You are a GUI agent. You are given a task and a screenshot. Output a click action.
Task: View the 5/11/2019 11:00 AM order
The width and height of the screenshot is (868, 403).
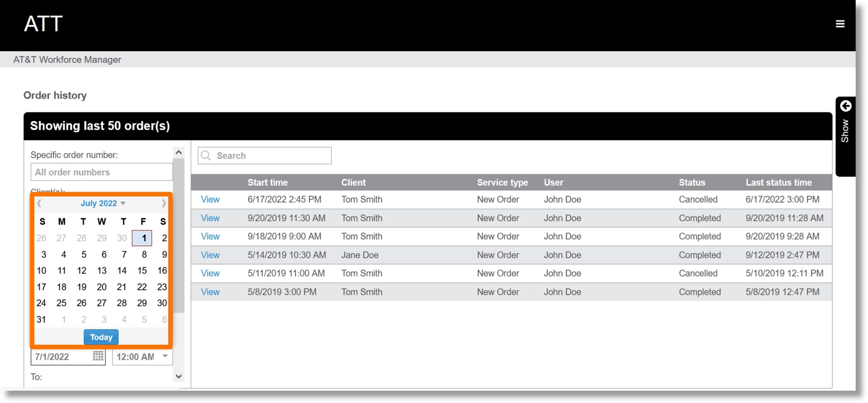pos(210,273)
